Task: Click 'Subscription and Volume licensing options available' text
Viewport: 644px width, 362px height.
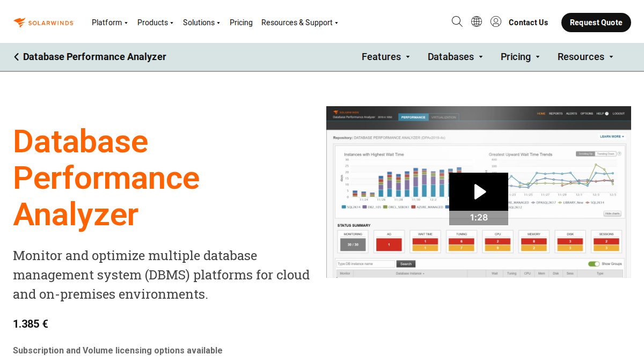Action: coord(118,351)
